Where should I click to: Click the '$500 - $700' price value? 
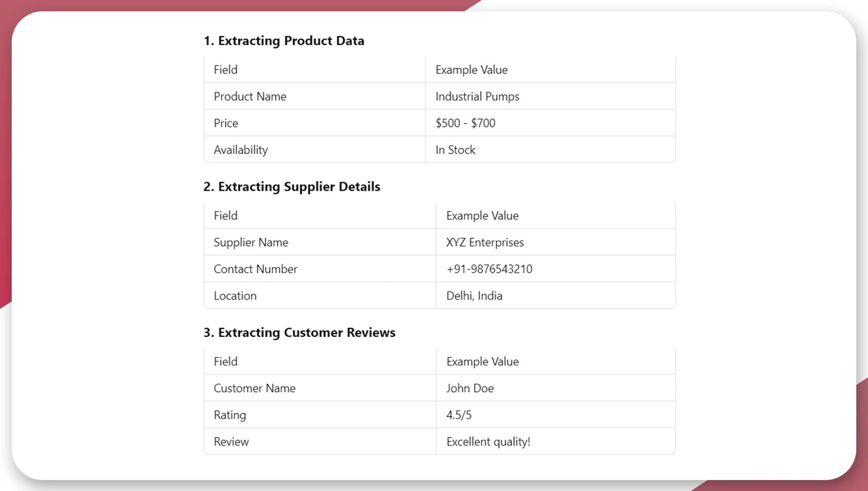pyautogui.click(x=465, y=123)
